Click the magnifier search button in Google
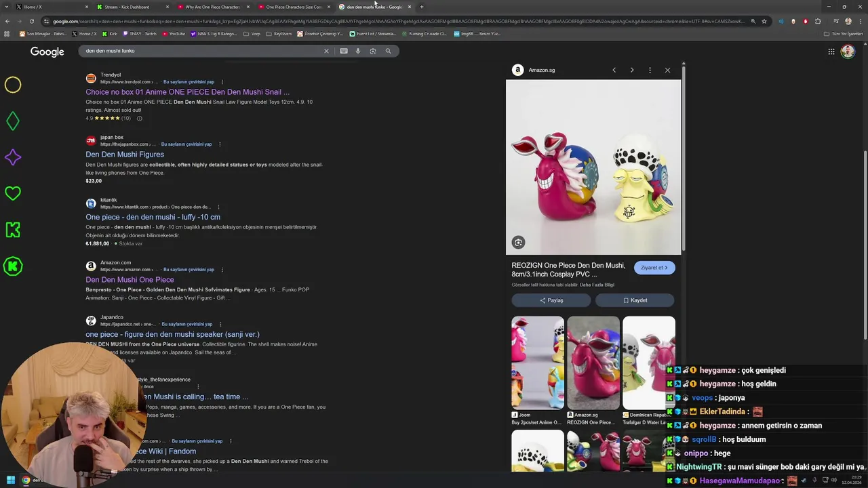Viewport: 868px width, 488px height. [x=388, y=51]
